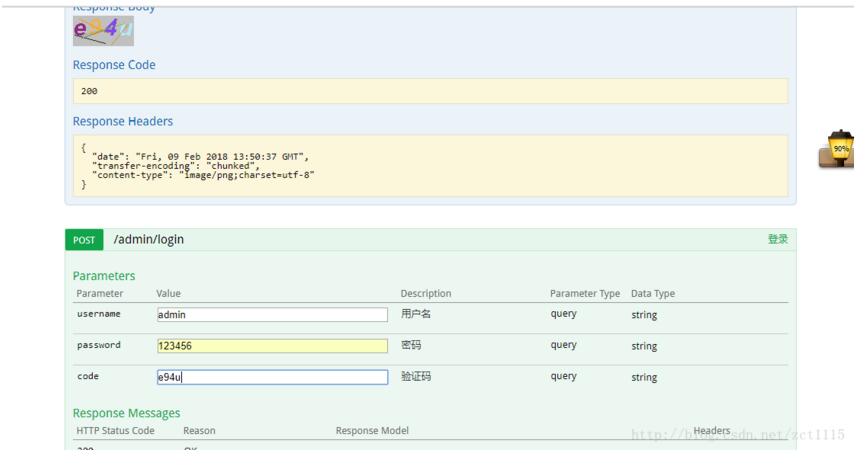Click the password parameter label
Viewport: 867px width, 469px height.
pyautogui.click(x=98, y=345)
